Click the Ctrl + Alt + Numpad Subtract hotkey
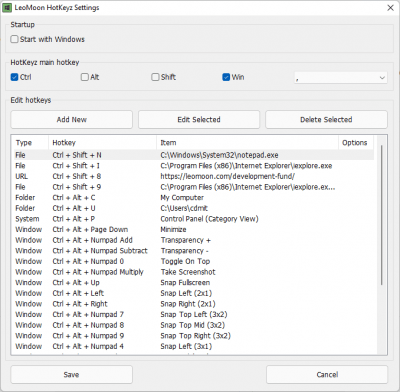The width and height of the screenshot is (400, 392). [x=100, y=251]
